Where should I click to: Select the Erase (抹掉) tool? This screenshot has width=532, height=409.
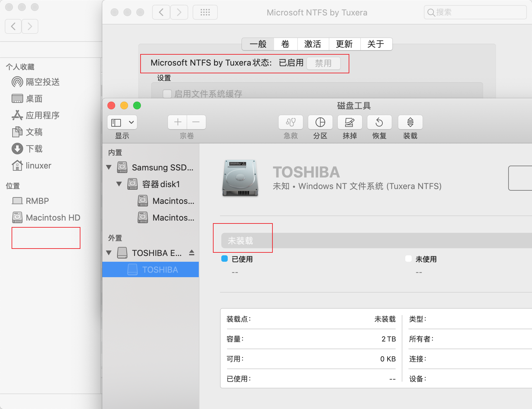[x=350, y=127]
